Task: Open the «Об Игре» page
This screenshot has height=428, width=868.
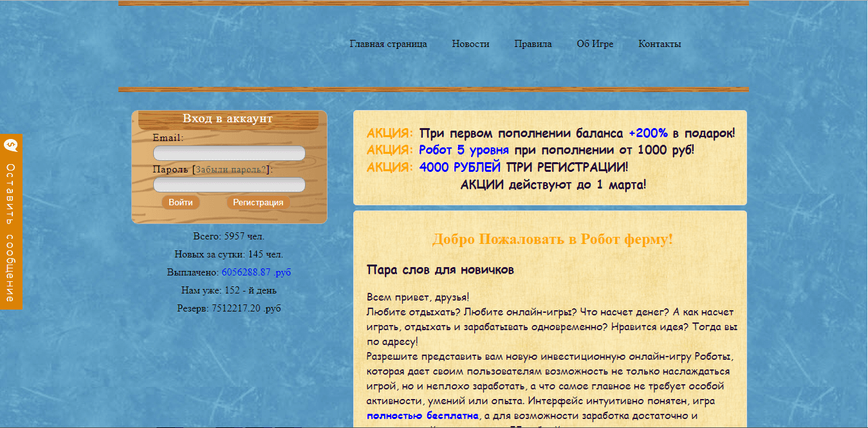Action: (595, 44)
